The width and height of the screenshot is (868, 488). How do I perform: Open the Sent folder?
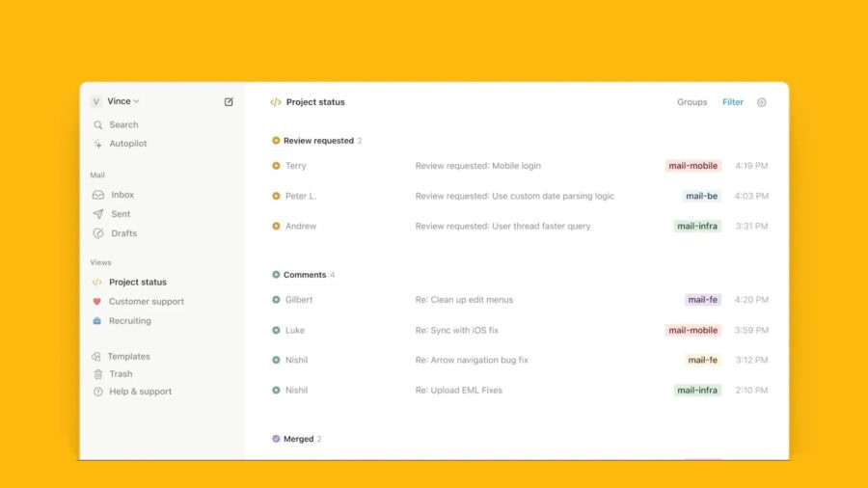pyautogui.click(x=121, y=214)
